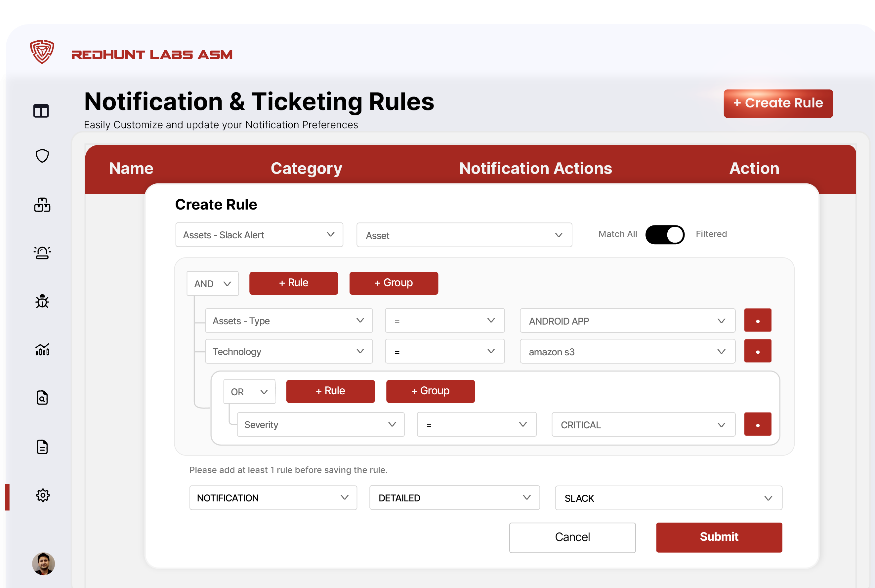Toggle the Match All / Filtered switch
The width and height of the screenshot is (875, 588).
(x=664, y=234)
